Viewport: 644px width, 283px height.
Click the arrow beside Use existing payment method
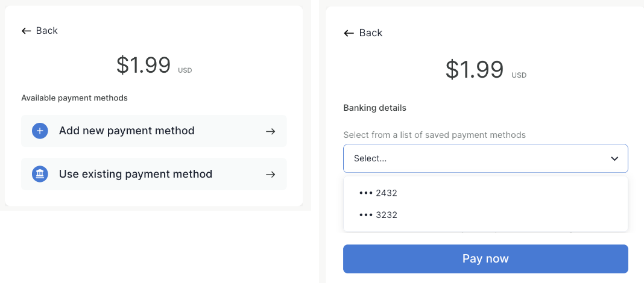tap(271, 175)
